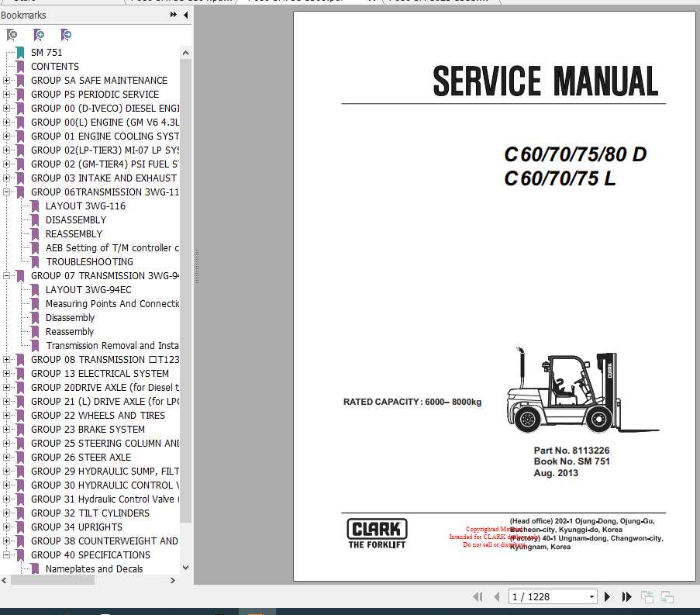Click bookmarks scrollbar up arrow
The height and width of the screenshot is (615, 700).
click(186, 53)
